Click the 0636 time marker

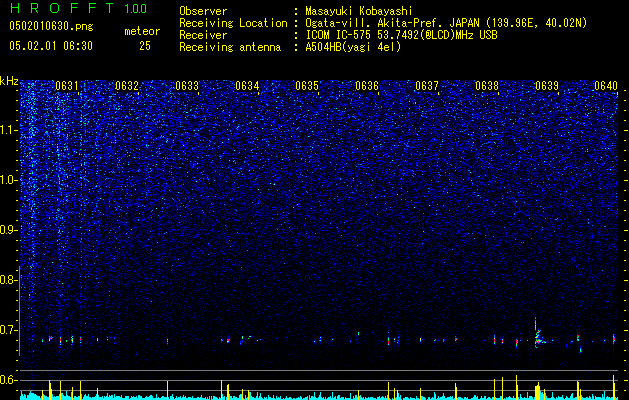[x=367, y=86]
